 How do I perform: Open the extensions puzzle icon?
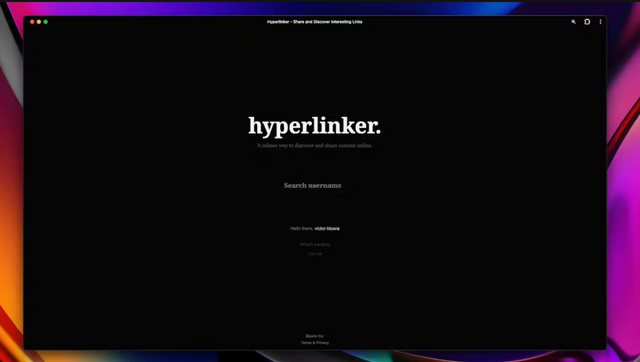pyautogui.click(x=587, y=22)
